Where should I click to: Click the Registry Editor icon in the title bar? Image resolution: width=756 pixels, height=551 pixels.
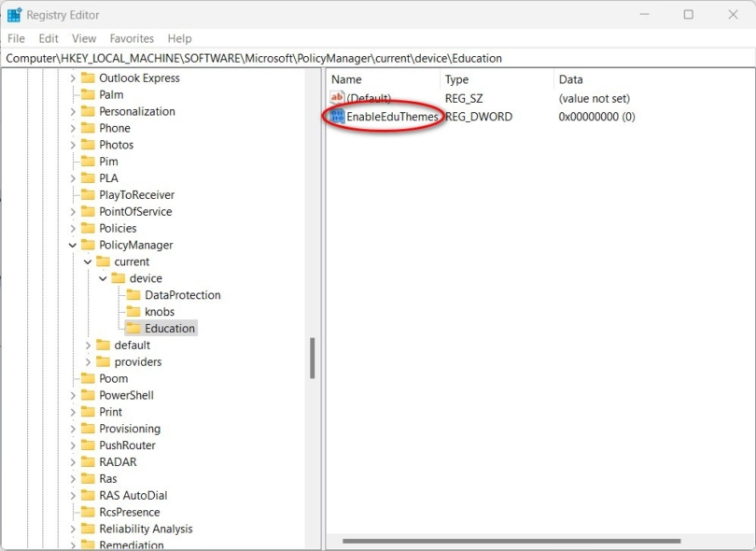[14, 14]
